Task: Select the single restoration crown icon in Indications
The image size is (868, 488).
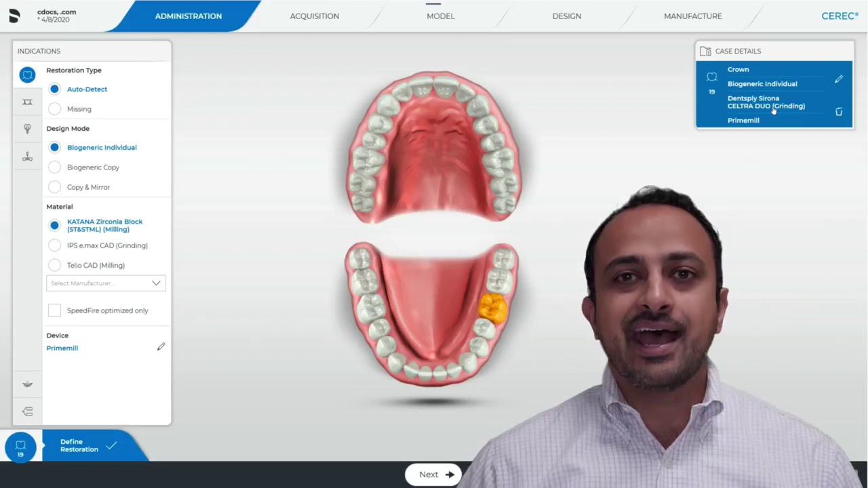Action: 27,75
